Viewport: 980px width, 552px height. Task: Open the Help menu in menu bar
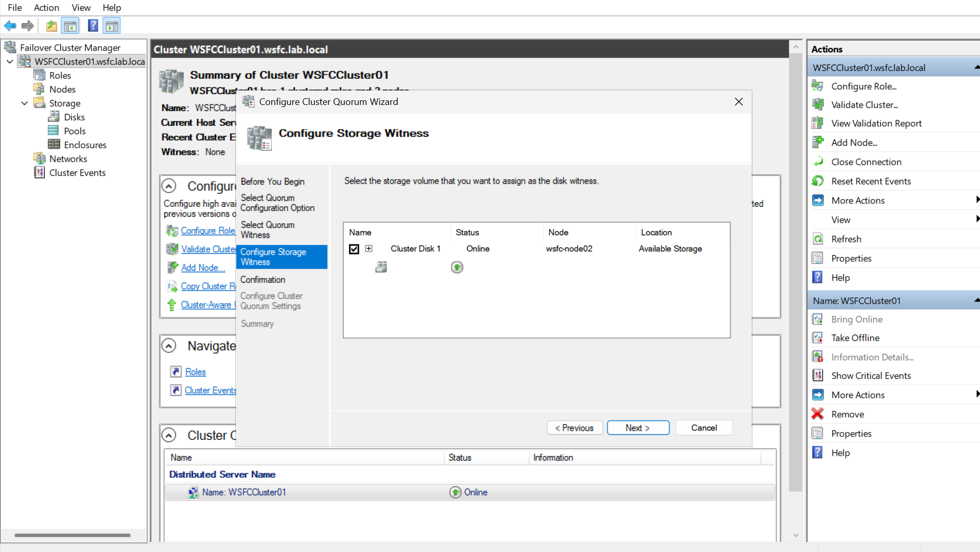tap(112, 8)
